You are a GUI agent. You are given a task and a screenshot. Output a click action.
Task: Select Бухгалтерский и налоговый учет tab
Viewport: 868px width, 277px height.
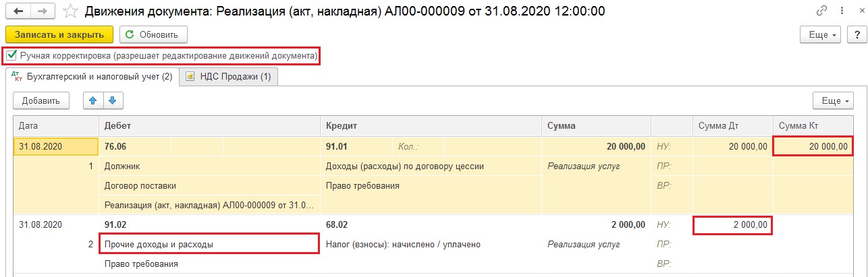click(x=92, y=77)
